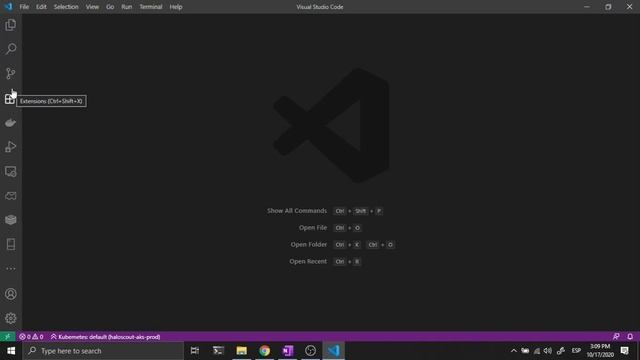Open the File menu
This screenshot has width=640, height=360.
coord(24,7)
